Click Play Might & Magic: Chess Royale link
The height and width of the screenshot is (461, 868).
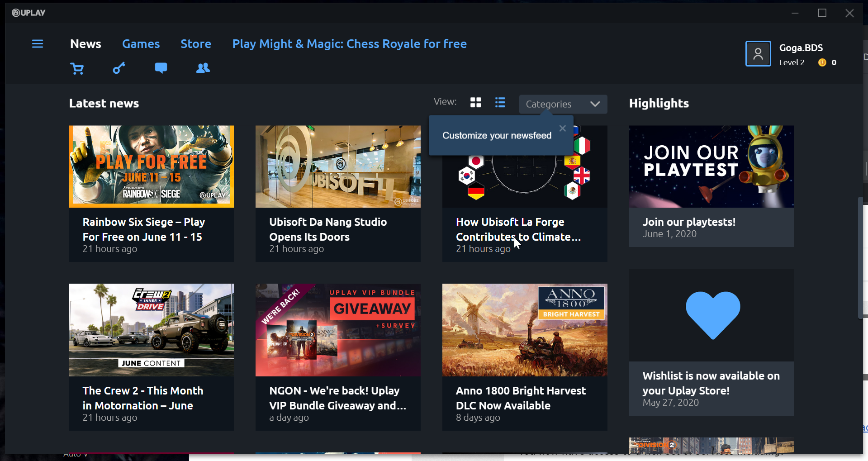(349, 44)
